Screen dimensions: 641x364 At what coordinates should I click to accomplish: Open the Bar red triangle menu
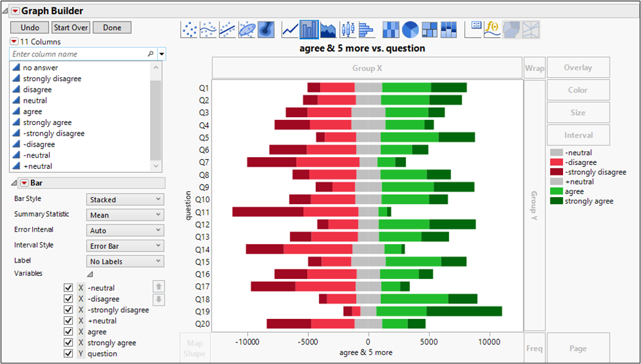[24, 183]
